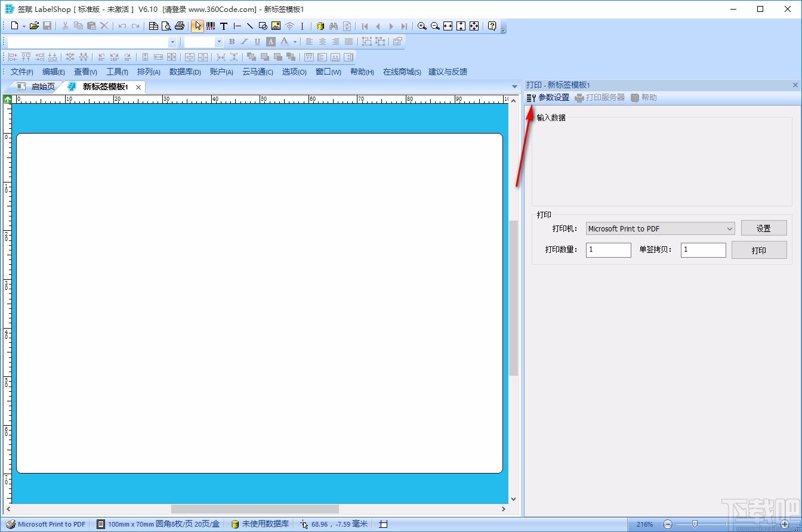Click the 216% zoom percentage
This screenshot has width=802, height=532.
(x=644, y=524)
